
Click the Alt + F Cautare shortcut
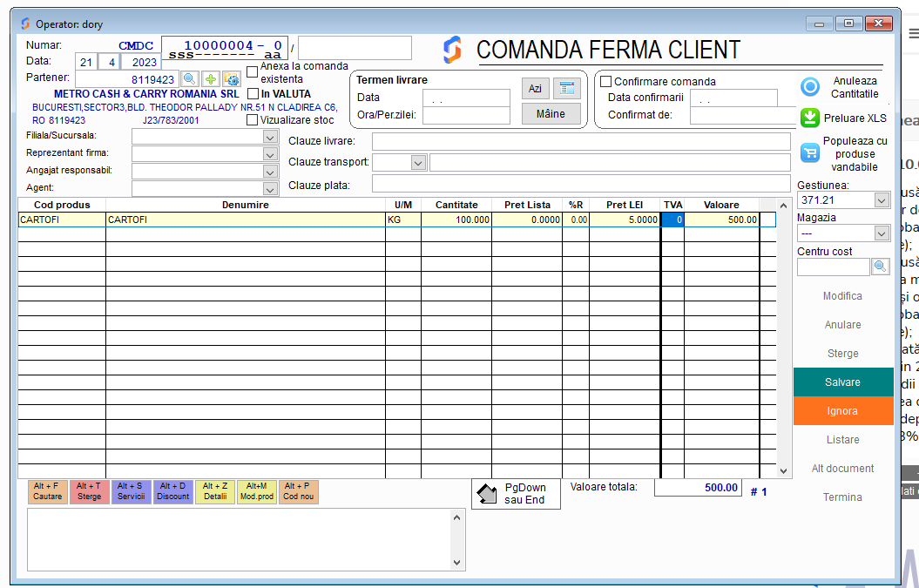point(47,492)
